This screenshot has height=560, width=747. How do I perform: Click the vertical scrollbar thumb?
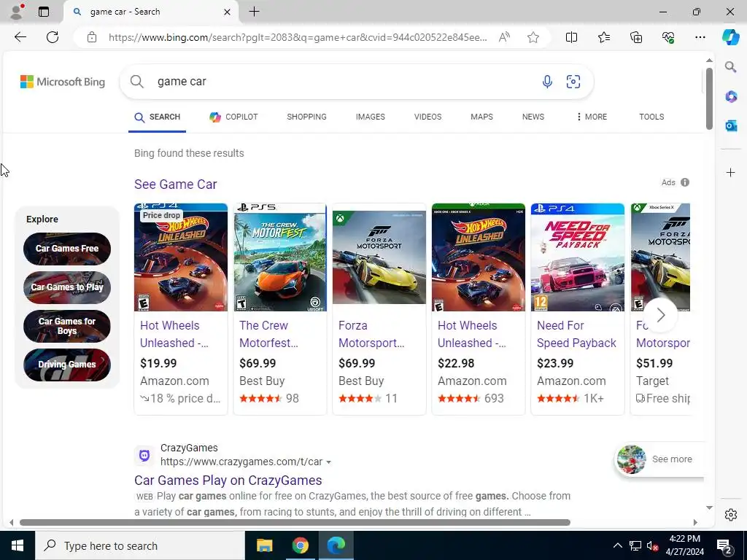tap(709, 98)
